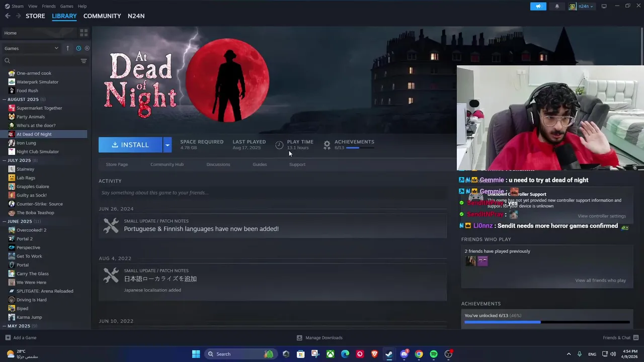Go back with the navigation arrow
Screen dimensions: 644x362
click(x=8, y=16)
